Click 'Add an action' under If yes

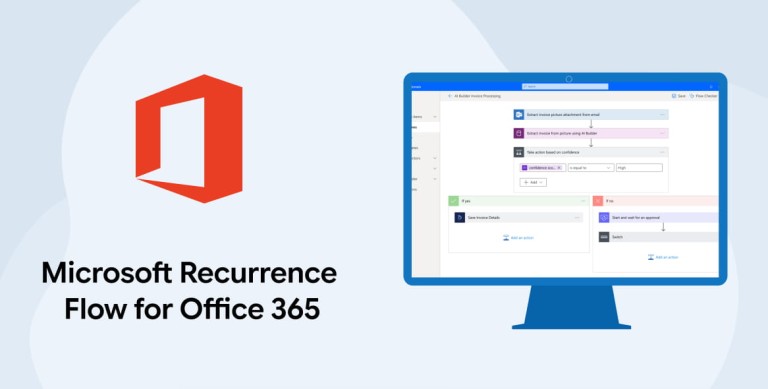pyautogui.click(x=518, y=238)
